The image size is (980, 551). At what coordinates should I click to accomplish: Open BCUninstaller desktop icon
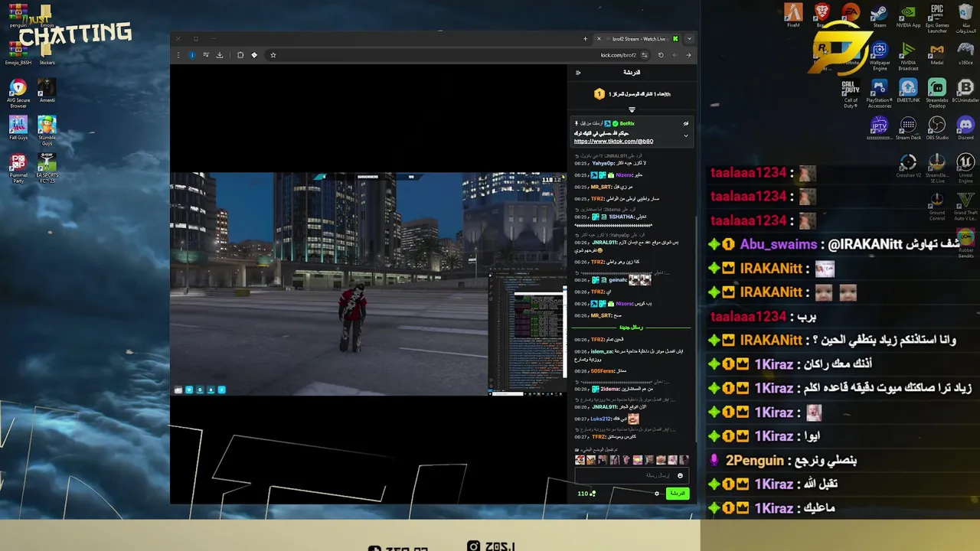click(965, 91)
